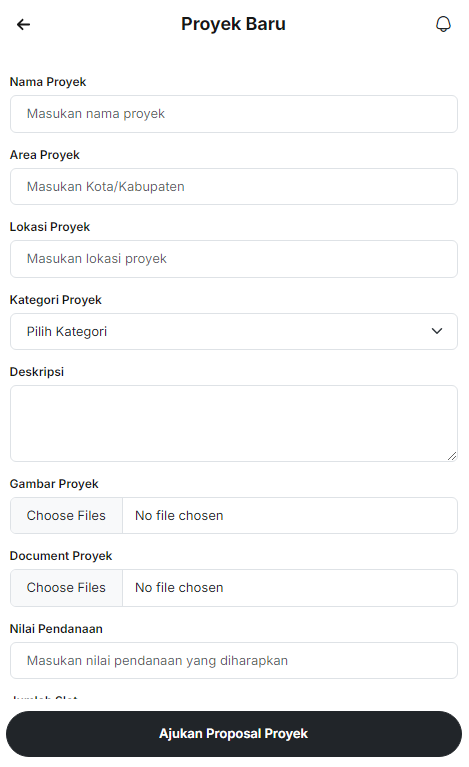Click the Deskripsi textarea resize grip
Screen dimensions: 469x767
coord(452,456)
